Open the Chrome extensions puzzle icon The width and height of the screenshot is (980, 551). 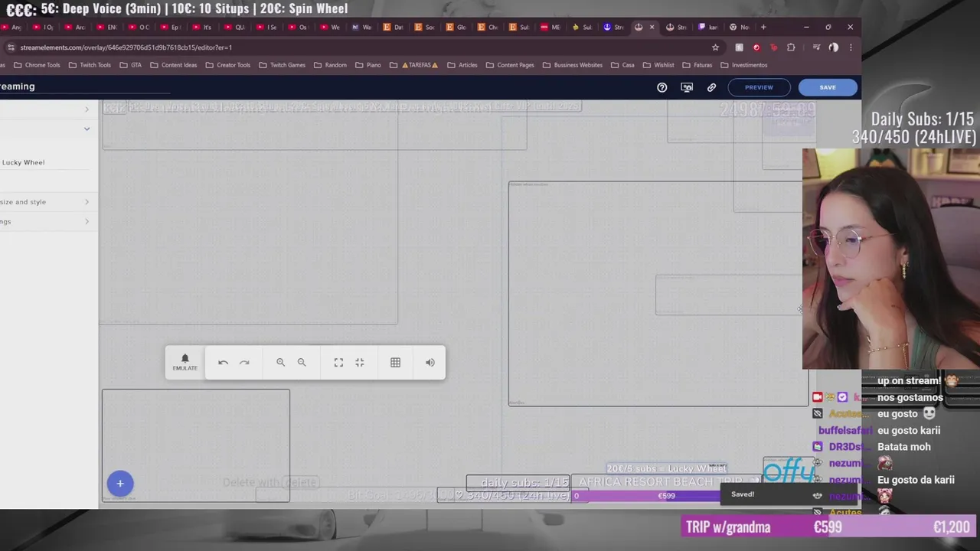coord(791,47)
